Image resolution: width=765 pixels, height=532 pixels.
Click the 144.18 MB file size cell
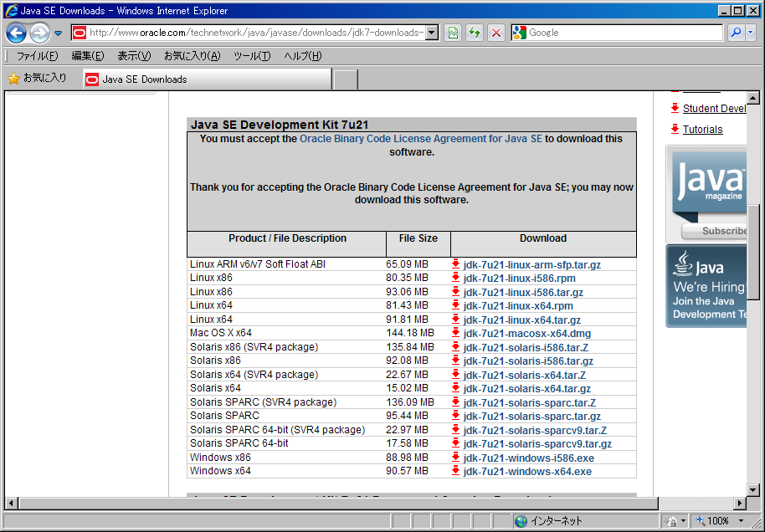[x=410, y=333]
